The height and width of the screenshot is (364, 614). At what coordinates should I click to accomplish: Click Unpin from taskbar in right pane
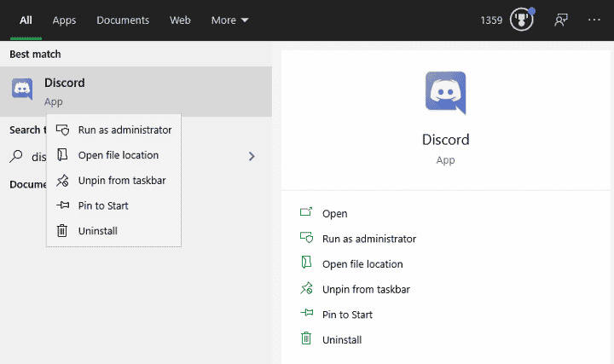point(366,289)
